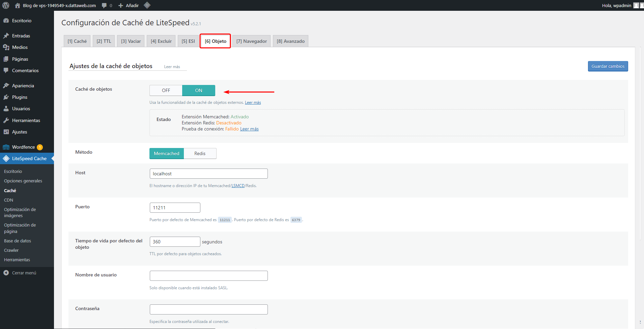The height and width of the screenshot is (329, 644).
Task: Open the [6] Objeto tab
Action: pyautogui.click(x=216, y=41)
